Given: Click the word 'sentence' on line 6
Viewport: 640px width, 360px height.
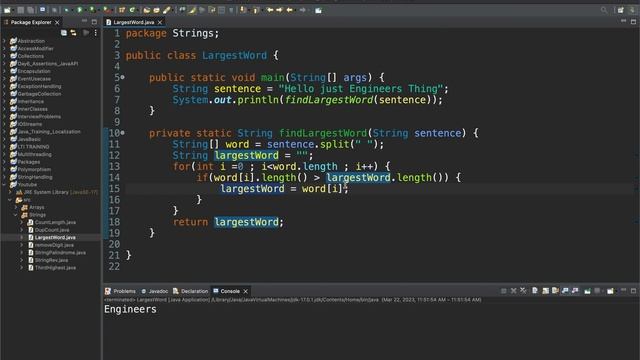Looking at the screenshot, I should pos(237,89).
